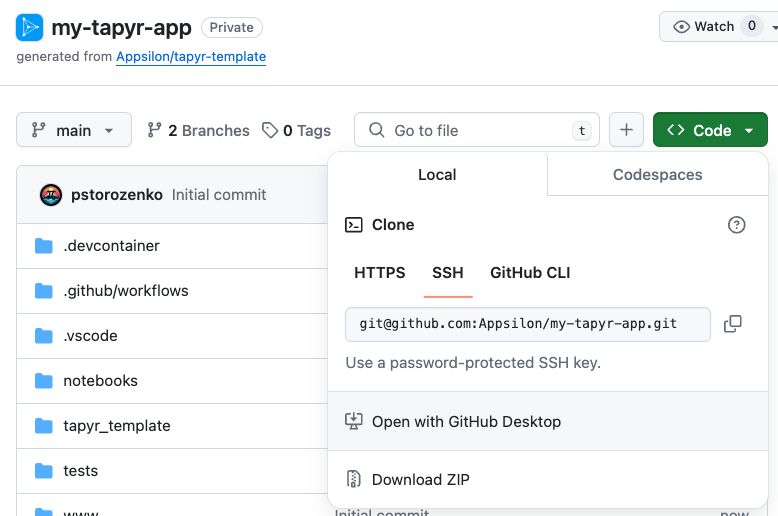Viewport: 778px width, 516px height.
Task: Click the branch icon beside 2 Branches
Action: [x=154, y=130]
